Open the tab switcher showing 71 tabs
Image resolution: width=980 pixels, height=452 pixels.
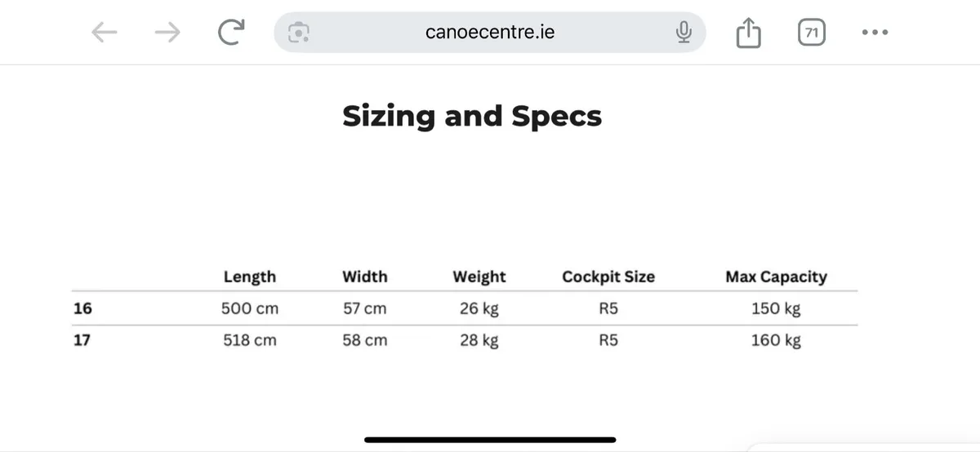(811, 33)
